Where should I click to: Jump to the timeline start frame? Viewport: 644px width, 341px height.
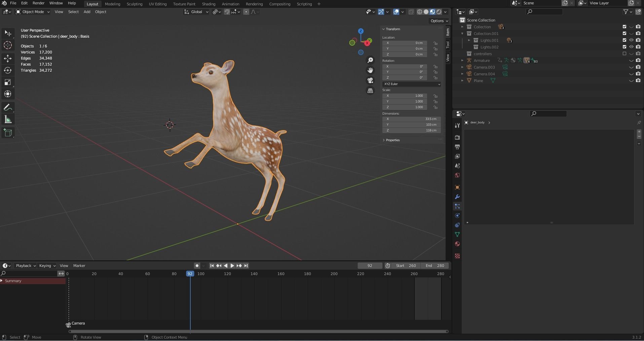coord(212,266)
